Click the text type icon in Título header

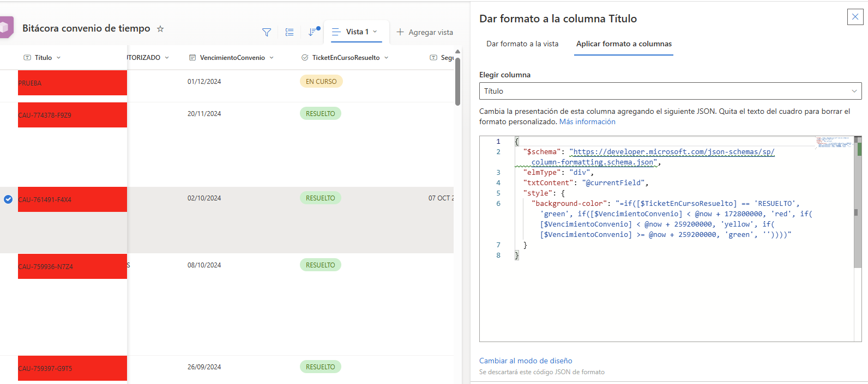[x=27, y=58]
